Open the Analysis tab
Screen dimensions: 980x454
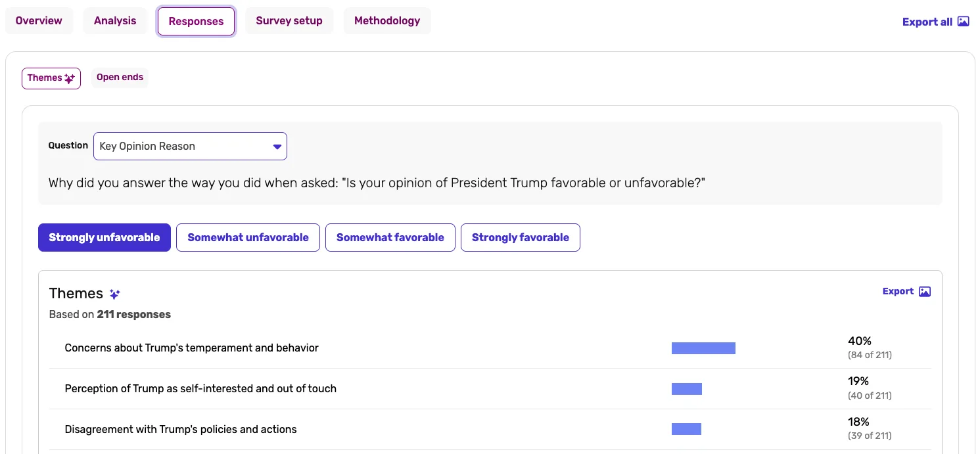115,21
